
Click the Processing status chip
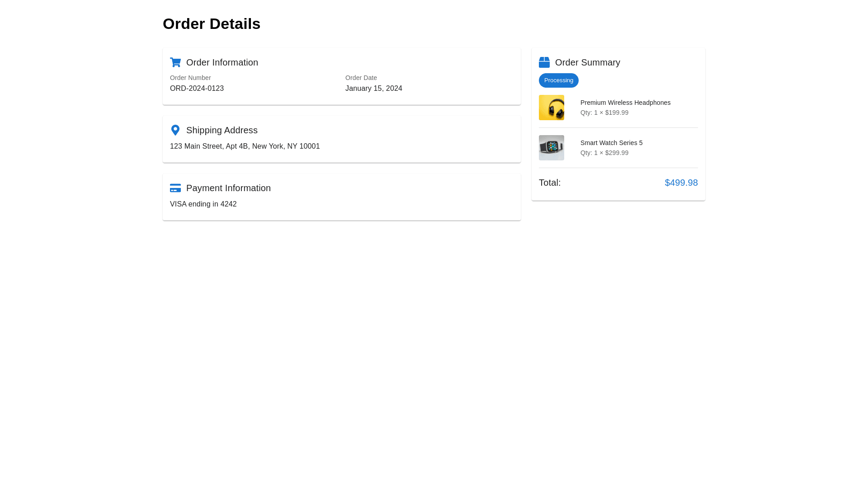558,80
